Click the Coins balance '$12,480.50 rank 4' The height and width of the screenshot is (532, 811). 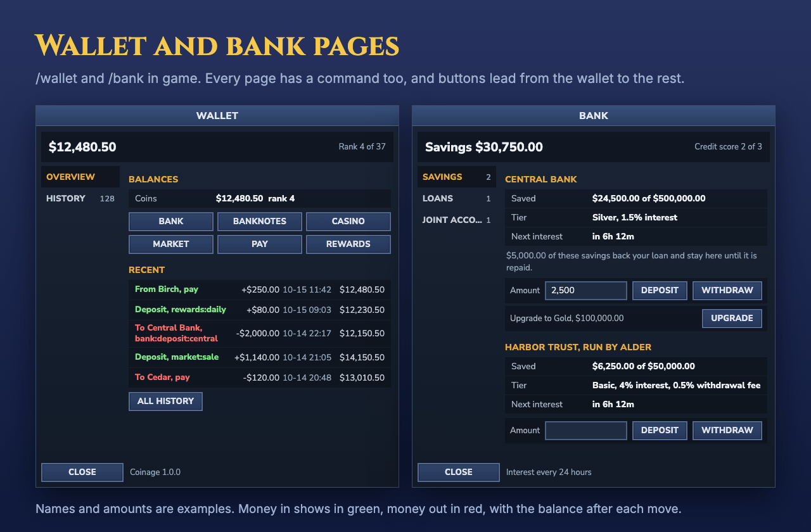255,199
